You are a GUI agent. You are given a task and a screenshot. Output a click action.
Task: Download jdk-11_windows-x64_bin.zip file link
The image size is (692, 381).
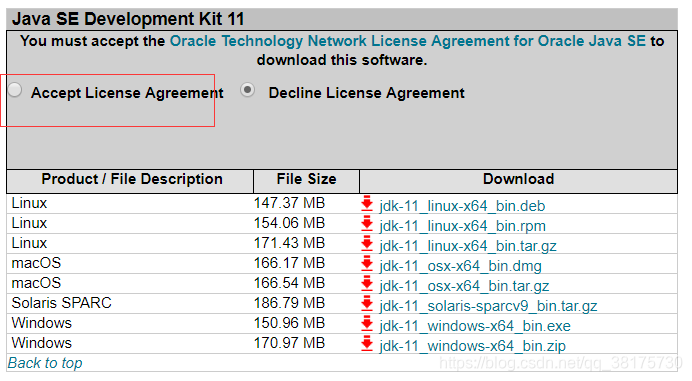coord(472,346)
